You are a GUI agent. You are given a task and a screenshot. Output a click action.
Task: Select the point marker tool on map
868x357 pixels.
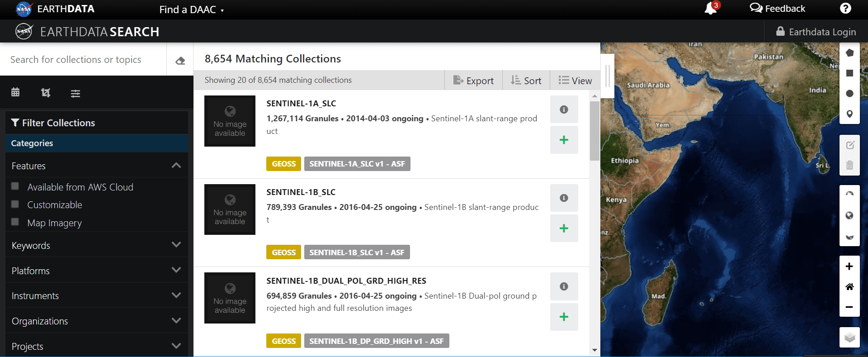(849, 114)
